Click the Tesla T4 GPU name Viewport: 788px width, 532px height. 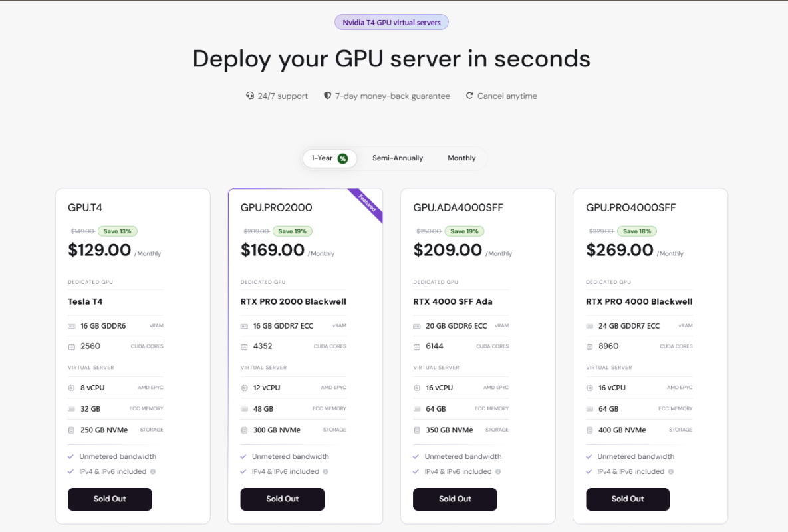[x=85, y=301]
